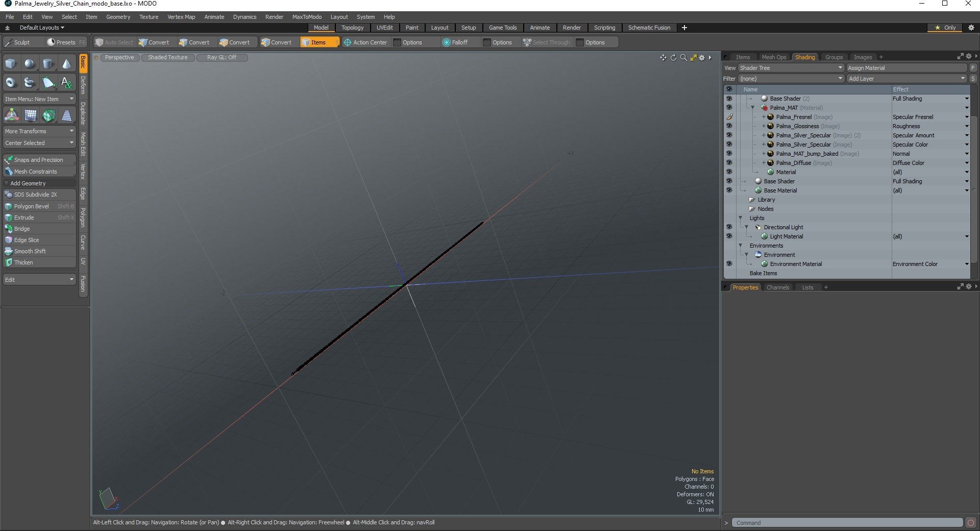Viewport: 980px width, 531px height.
Task: Open the Add Layer dropdown
Action: coord(906,79)
